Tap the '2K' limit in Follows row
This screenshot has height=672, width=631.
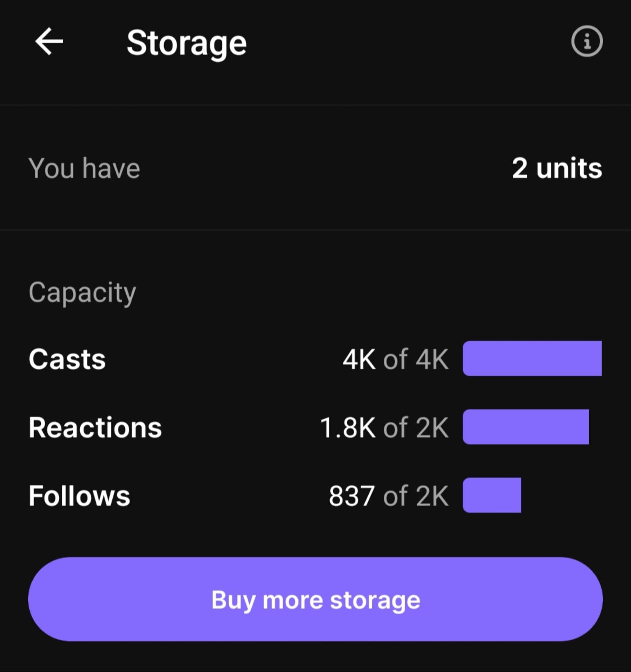[432, 496]
